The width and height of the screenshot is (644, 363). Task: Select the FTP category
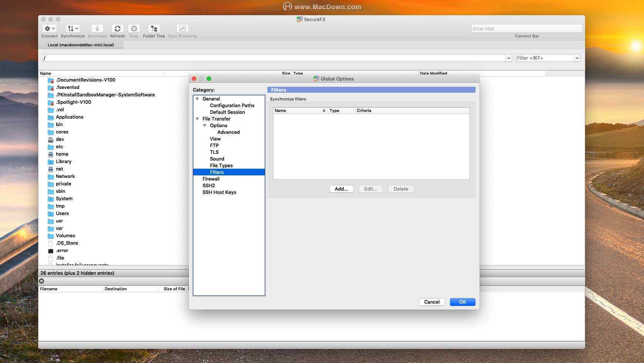coord(214,145)
